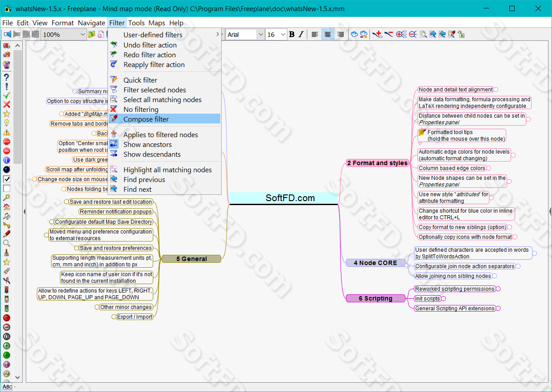The height and width of the screenshot is (392, 552).
Task: Click the magnifier find icon in toolbar
Action: (423, 34)
